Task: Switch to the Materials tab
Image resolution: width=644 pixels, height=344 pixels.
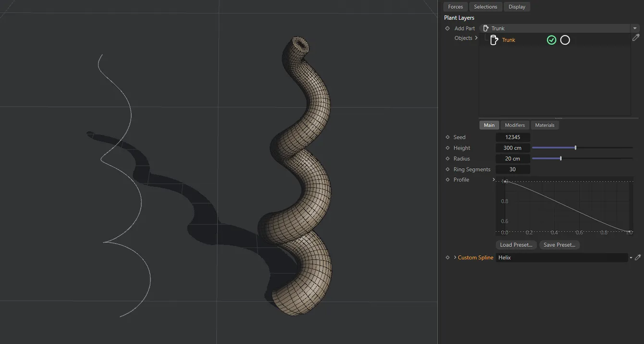Action: pos(545,125)
